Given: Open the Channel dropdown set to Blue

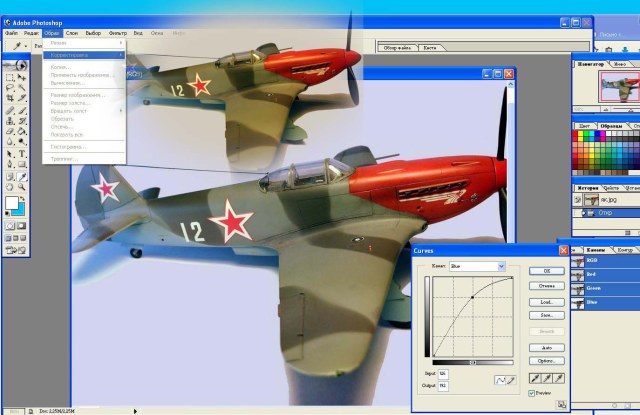Looking at the screenshot, I should (480, 267).
